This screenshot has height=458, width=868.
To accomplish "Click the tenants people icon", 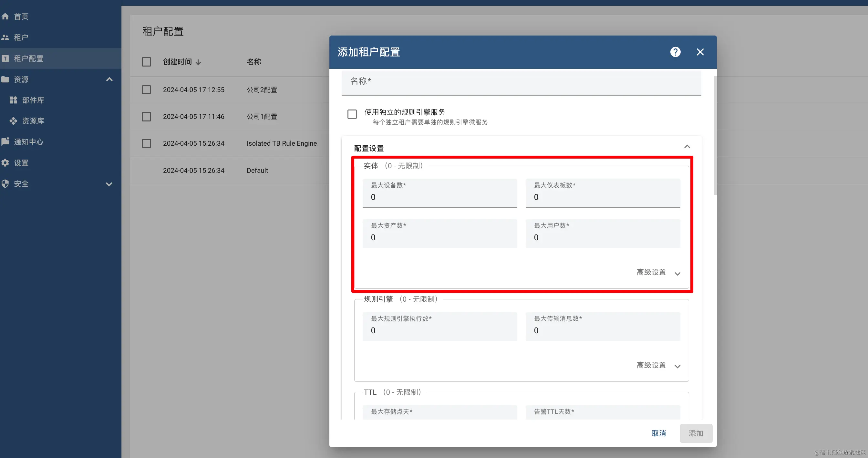I will click(x=5, y=37).
